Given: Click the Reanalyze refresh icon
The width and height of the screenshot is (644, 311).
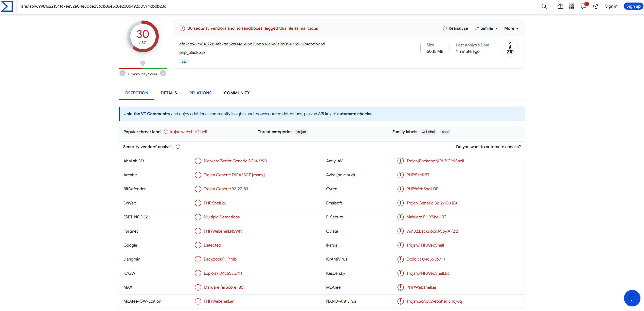Looking at the screenshot, I should pos(445,28).
